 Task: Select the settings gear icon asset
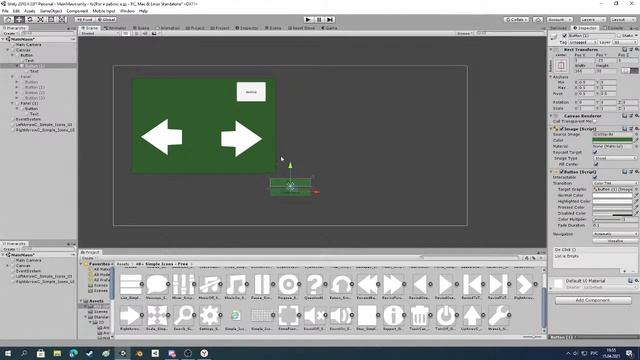[x=209, y=315]
